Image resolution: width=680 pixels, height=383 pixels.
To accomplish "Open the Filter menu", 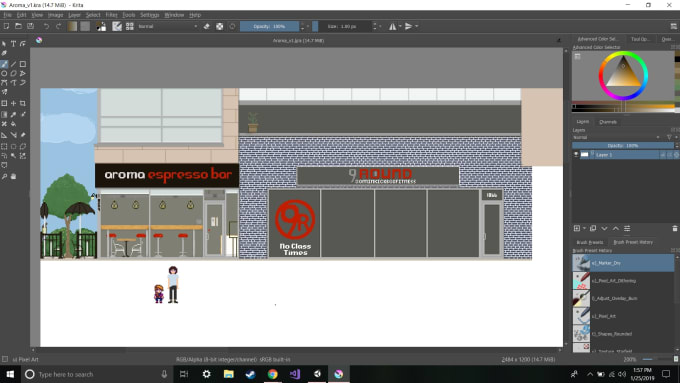I will 111,15.
